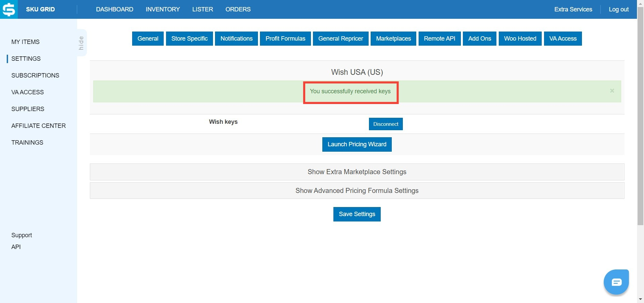The height and width of the screenshot is (303, 644).
Task: Open the DASHBOARD menu
Action: (115, 9)
